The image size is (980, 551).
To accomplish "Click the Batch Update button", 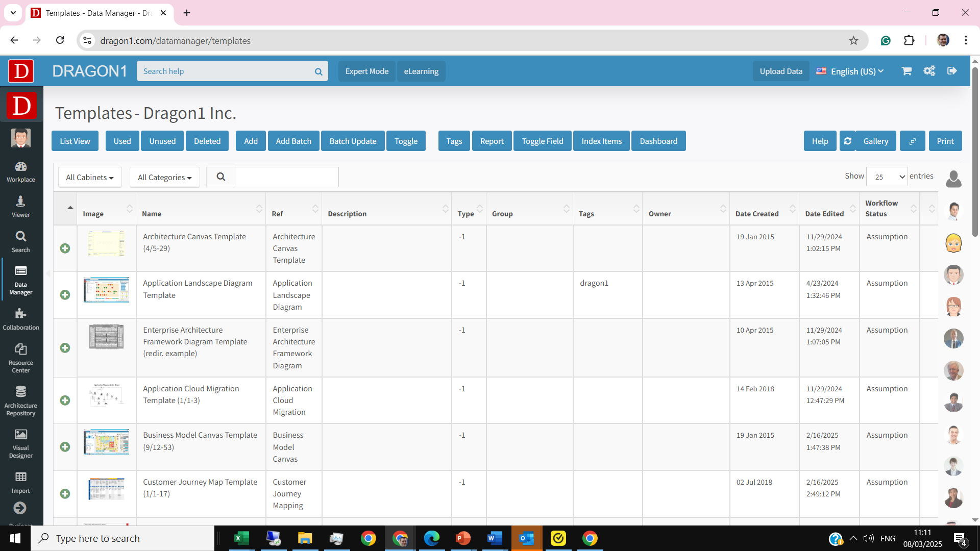I will [353, 141].
